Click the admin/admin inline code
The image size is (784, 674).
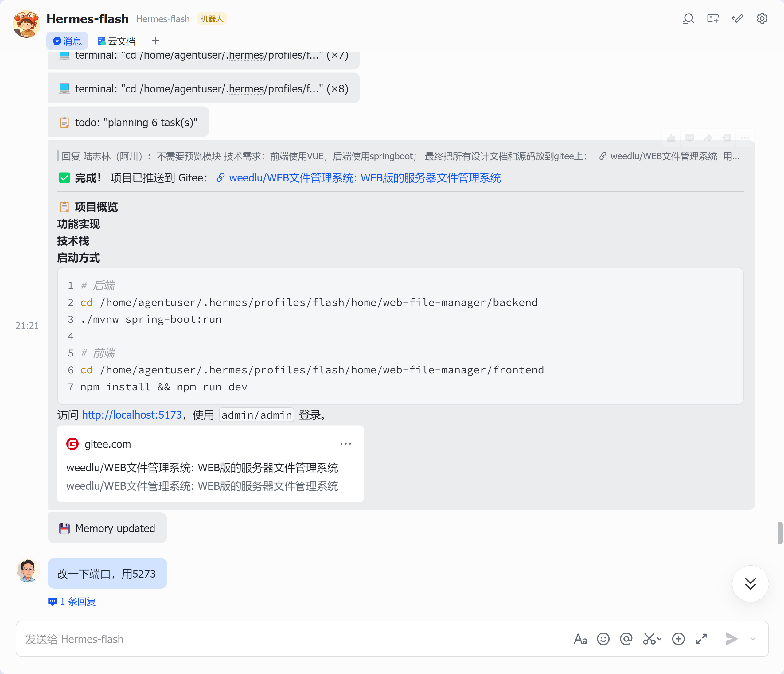256,415
